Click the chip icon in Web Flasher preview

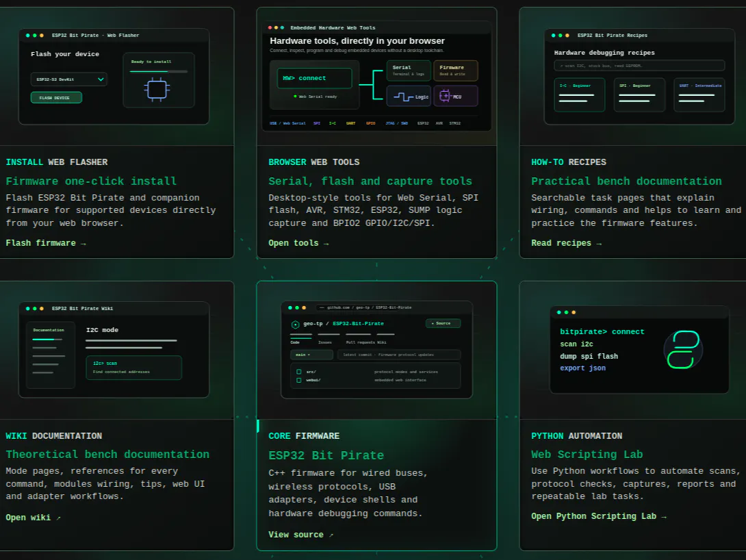click(x=157, y=89)
